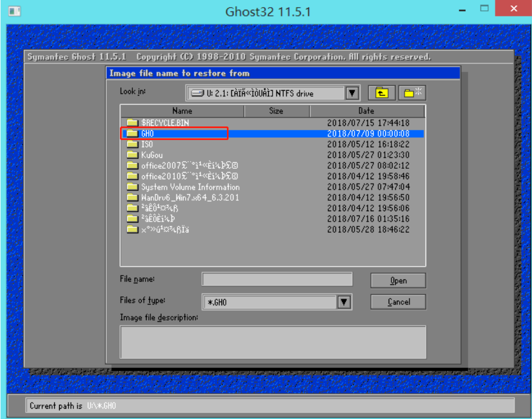
Task: Click date 2018/04/12 19:58:46
Action: (368, 176)
